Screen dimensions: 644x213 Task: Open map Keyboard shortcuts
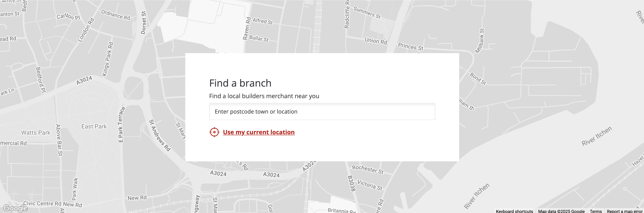coord(514,211)
